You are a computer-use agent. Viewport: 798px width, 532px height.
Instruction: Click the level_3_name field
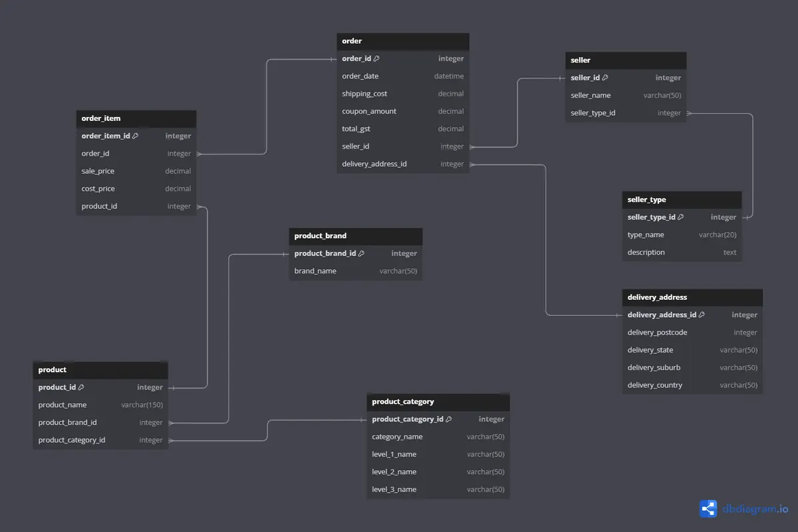point(438,489)
